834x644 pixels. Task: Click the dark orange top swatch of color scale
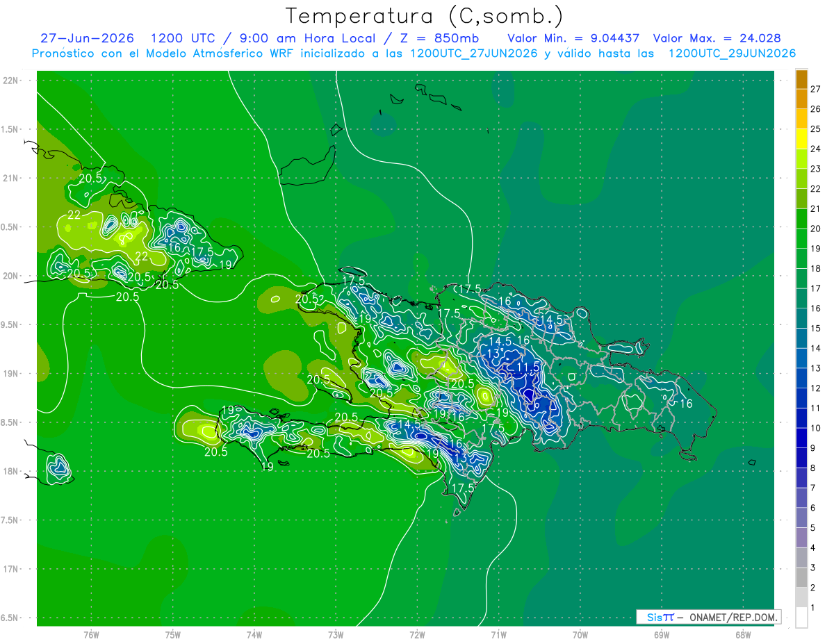[x=802, y=79]
